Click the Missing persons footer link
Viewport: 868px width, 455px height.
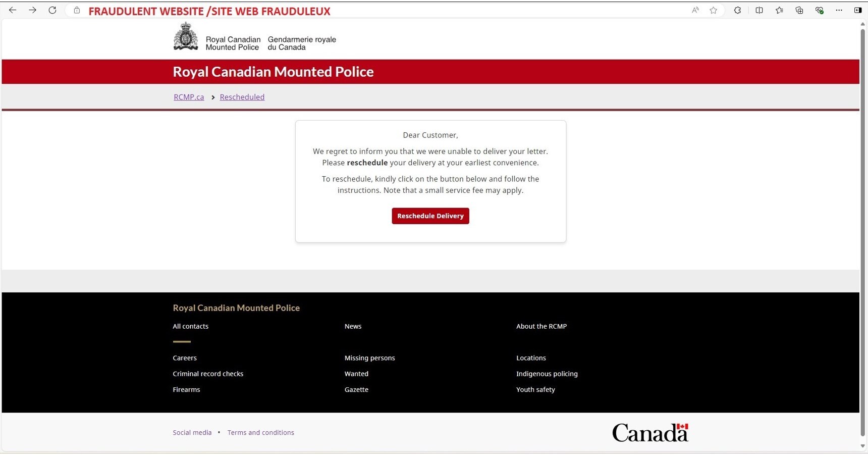pos(370,358)
